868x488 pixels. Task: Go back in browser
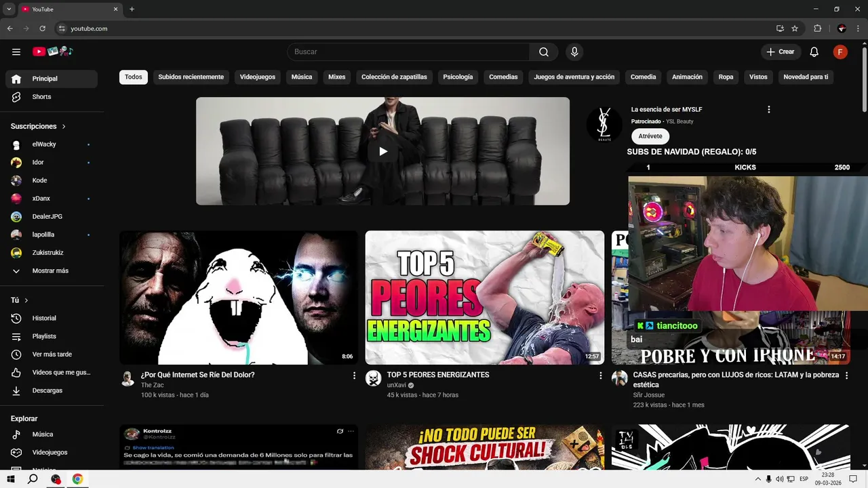pos(9,28)
